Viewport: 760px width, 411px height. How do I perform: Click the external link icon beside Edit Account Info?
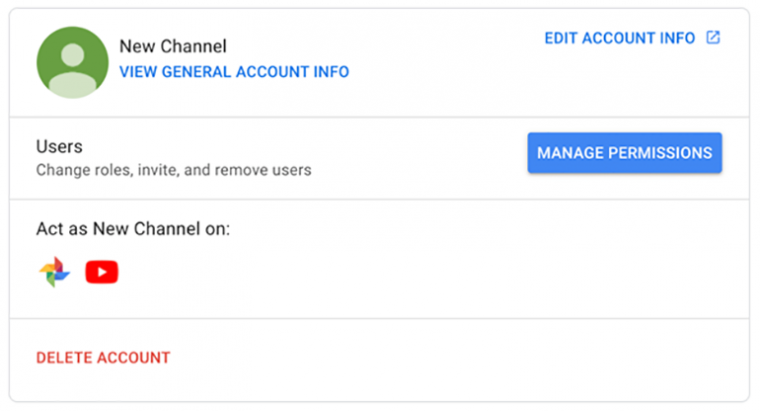(x=713, y=37)
